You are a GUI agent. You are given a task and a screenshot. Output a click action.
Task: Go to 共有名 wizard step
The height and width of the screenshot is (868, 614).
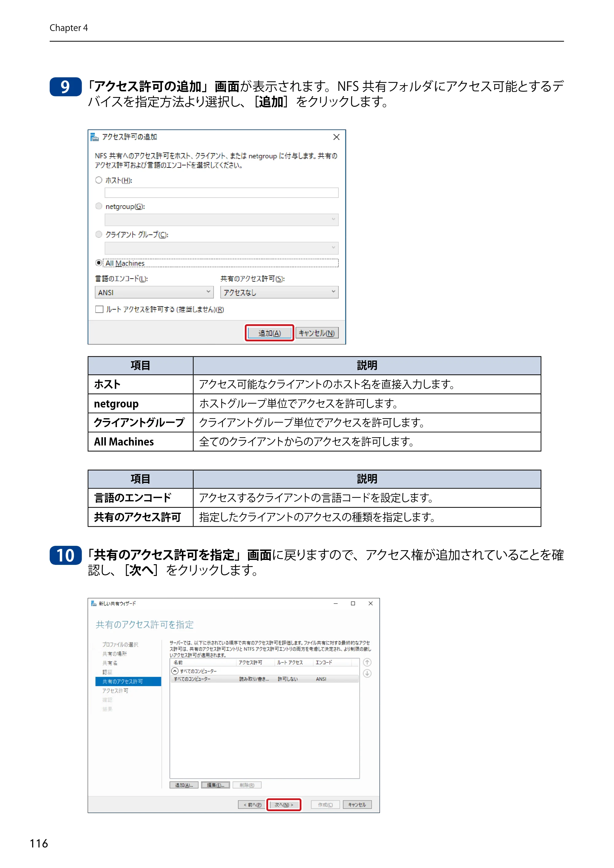110,663
